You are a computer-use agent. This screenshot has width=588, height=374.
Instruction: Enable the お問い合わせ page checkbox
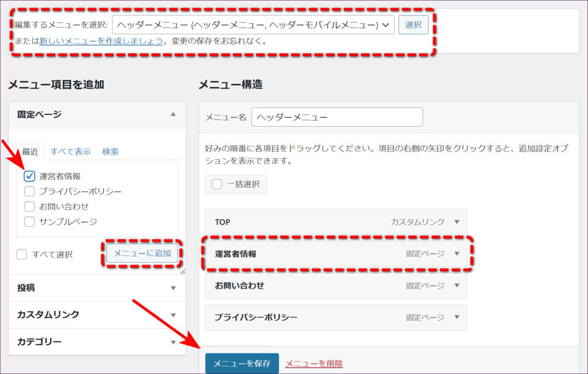click(x=30, y=206)
